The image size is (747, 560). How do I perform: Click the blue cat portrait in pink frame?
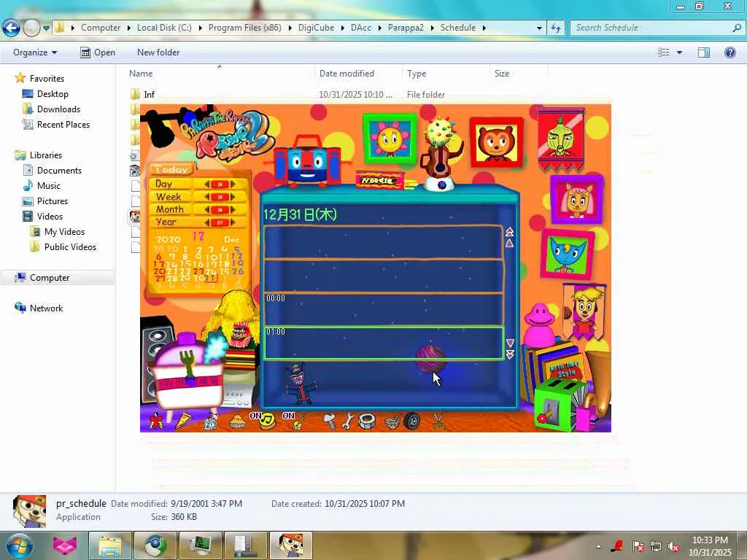point(567,253)
